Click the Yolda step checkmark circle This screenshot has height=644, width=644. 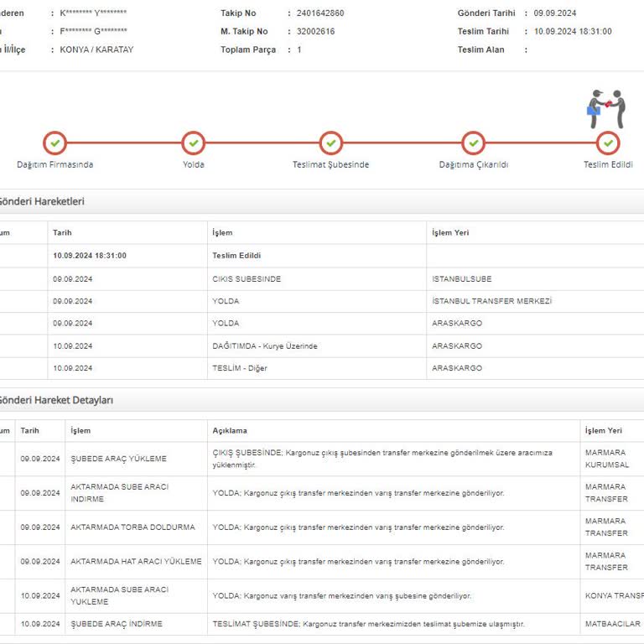(x=194, y=143)
